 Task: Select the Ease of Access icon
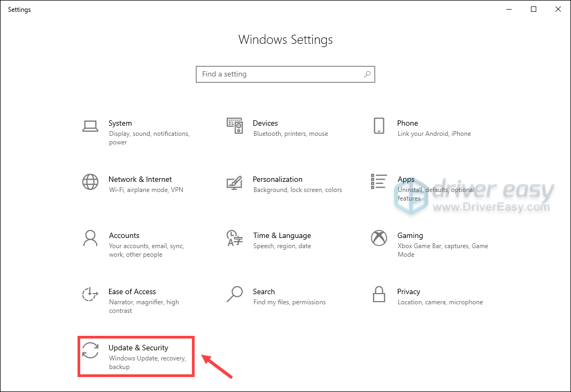[90, 294]
